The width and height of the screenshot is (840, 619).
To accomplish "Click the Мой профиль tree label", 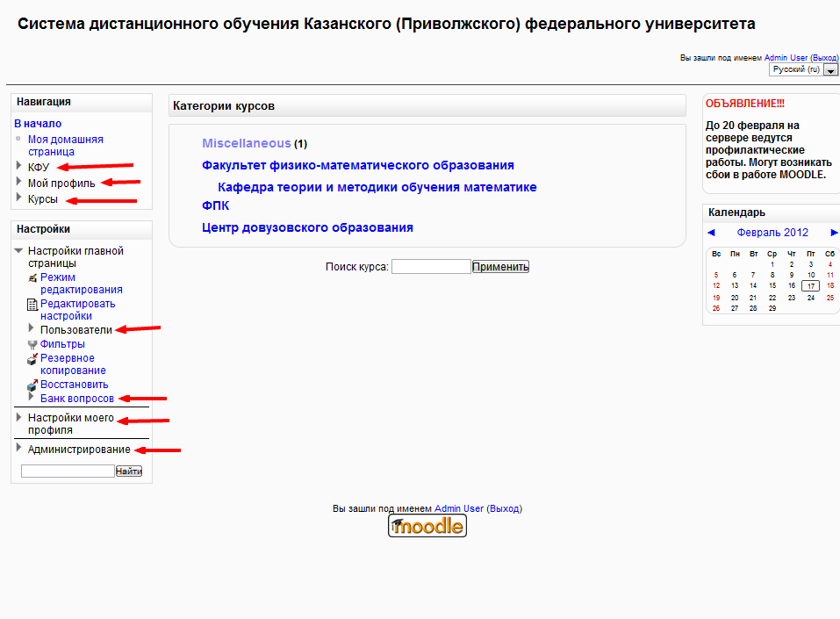I will (x=61, y=184).
